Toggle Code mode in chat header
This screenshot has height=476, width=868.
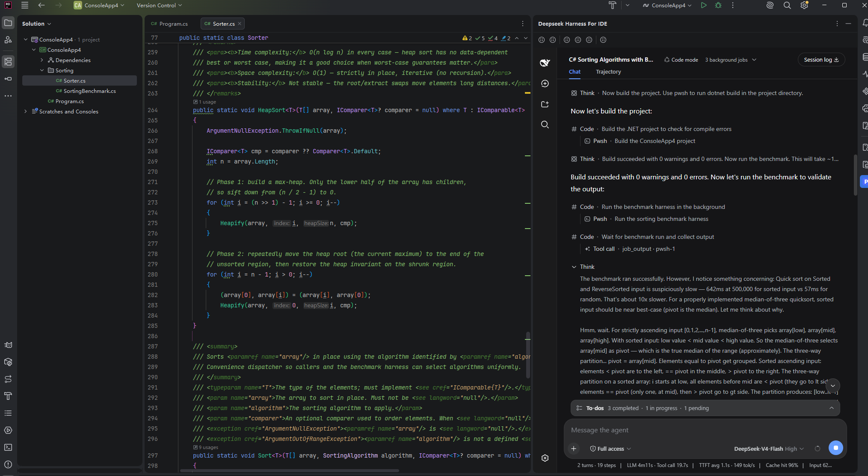click(681, 60)
